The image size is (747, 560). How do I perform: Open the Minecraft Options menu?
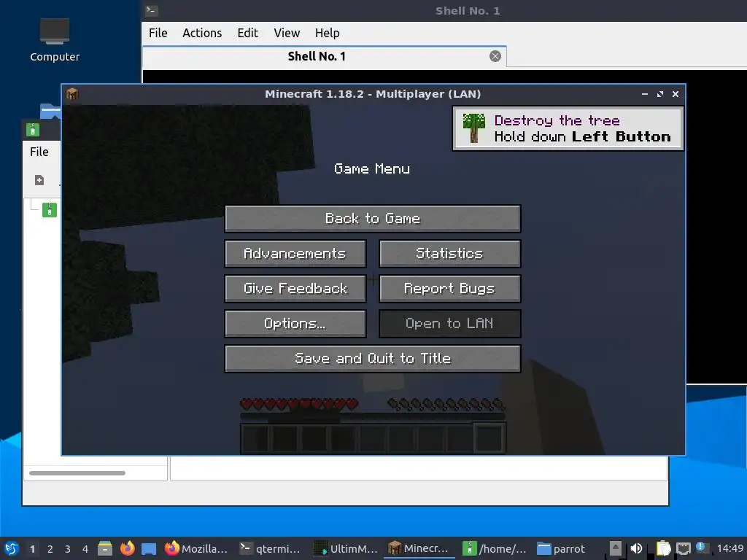pyautogui.click(x=295, y=324)
